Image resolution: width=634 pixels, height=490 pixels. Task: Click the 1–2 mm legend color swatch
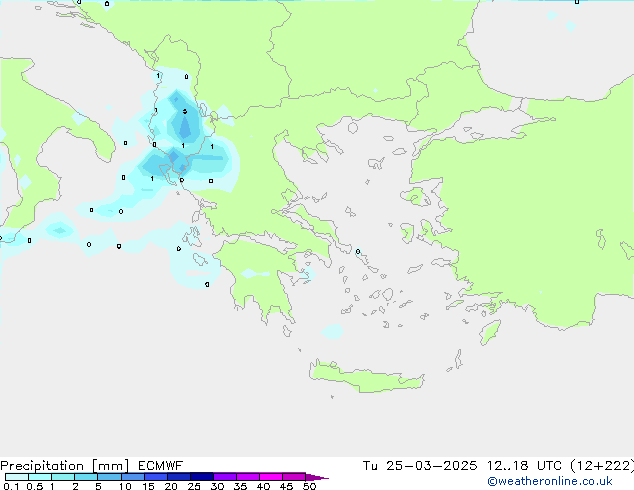[63, 477]
